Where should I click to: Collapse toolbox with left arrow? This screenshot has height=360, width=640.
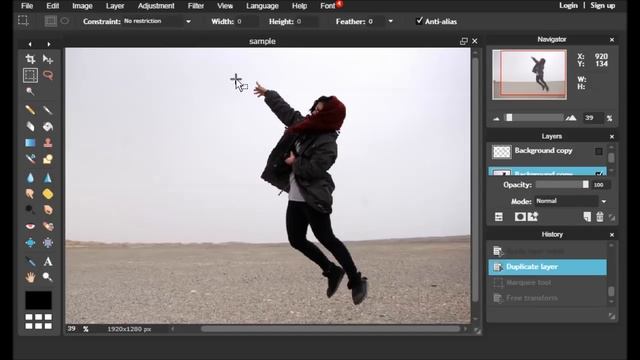tap(30, 44)
